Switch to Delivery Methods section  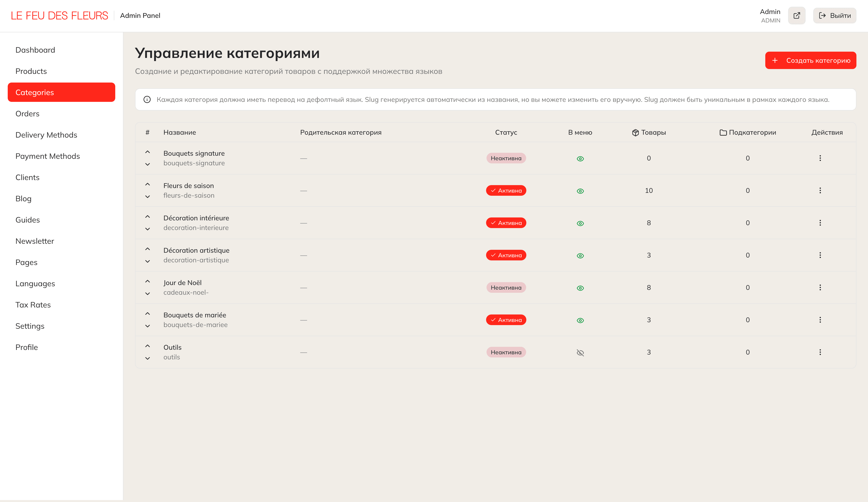46,135
